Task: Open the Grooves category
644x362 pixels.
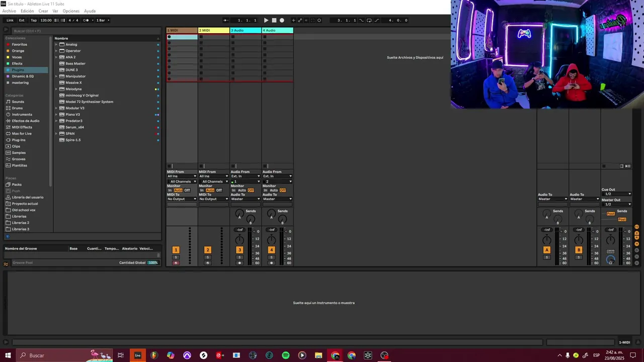Action: click(19, 159)
